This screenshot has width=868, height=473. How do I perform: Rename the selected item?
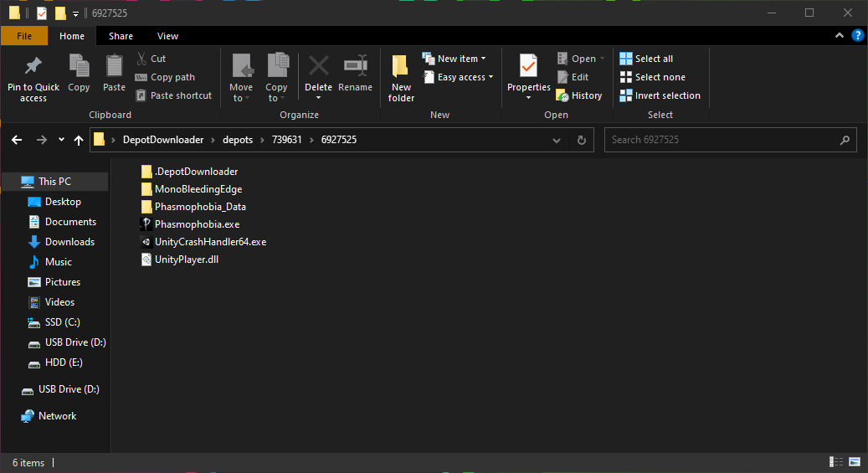356,73
